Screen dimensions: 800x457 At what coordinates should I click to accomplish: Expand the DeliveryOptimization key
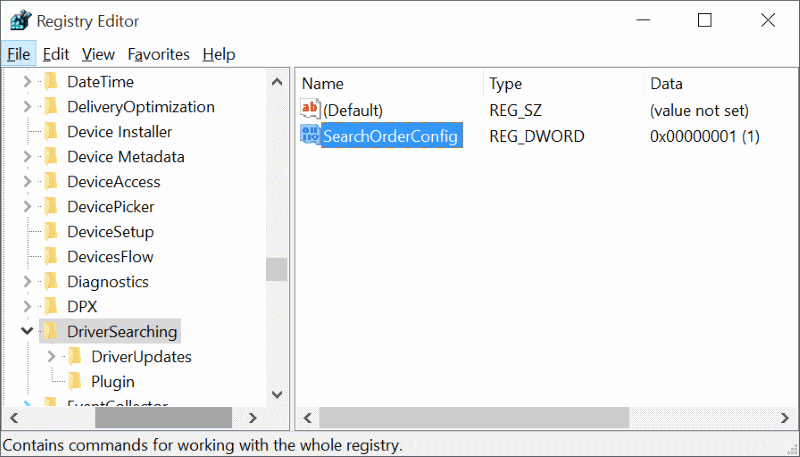(x=27, y=107)
